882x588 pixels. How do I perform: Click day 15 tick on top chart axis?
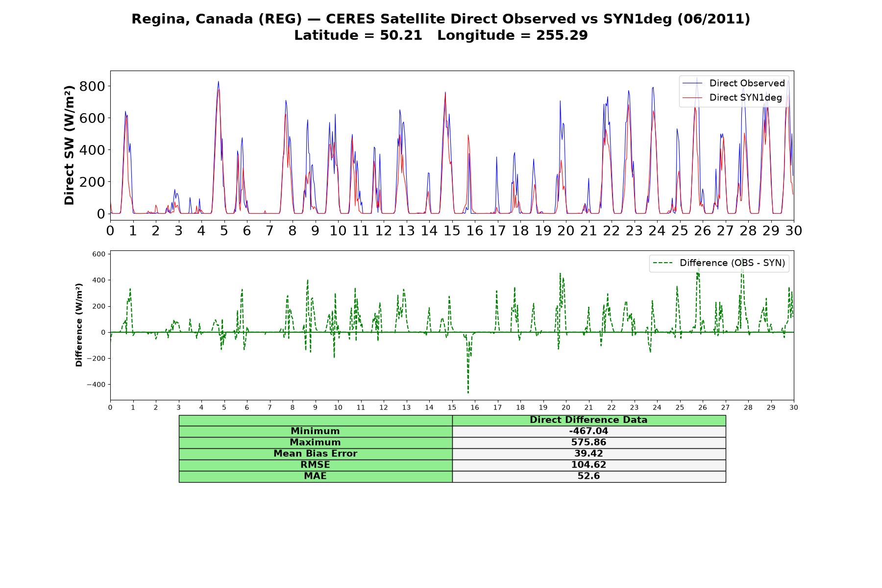pyautogui.click(x=452, y=231)
